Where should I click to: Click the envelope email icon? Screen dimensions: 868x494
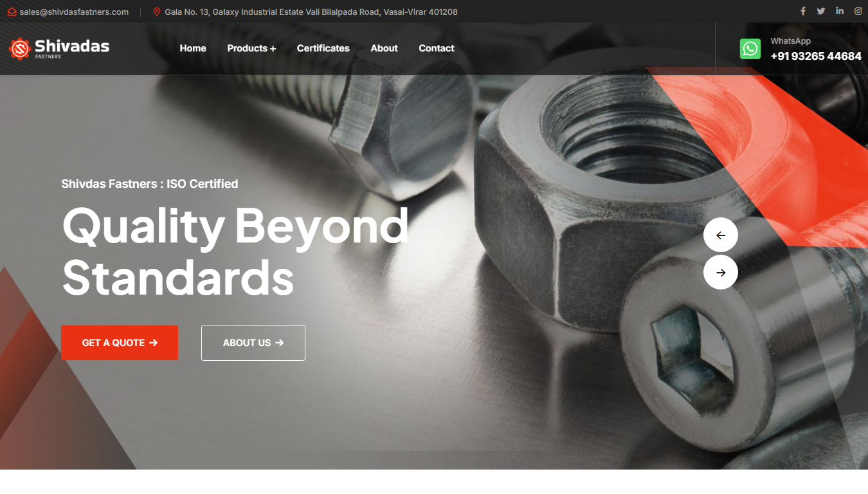pos(12,12)
